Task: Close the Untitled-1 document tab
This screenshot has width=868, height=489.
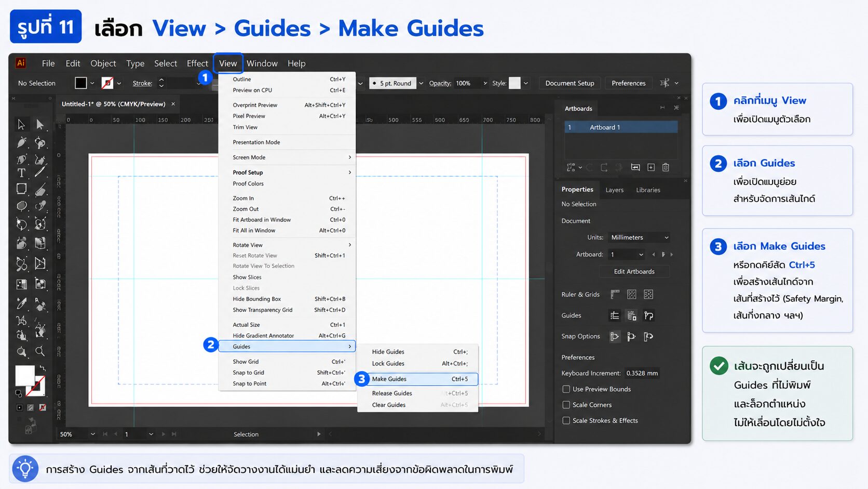Action: (173, 104)
